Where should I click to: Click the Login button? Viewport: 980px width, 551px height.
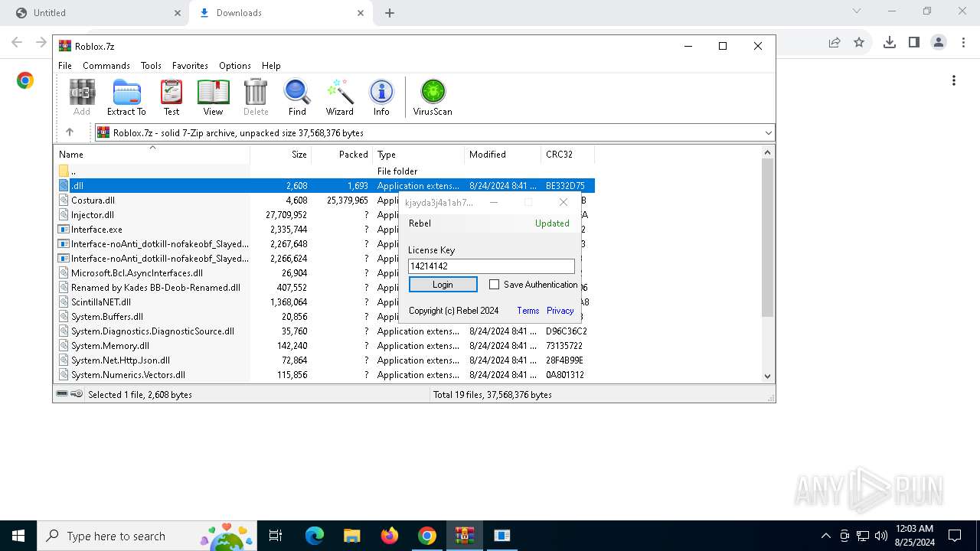coord(443,285)
